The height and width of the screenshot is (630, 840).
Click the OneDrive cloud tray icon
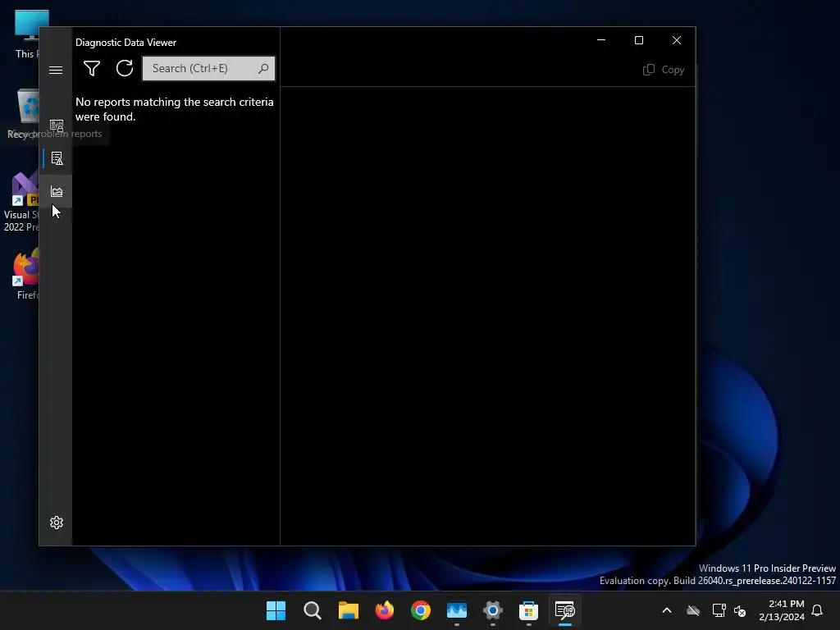[693, 610]
